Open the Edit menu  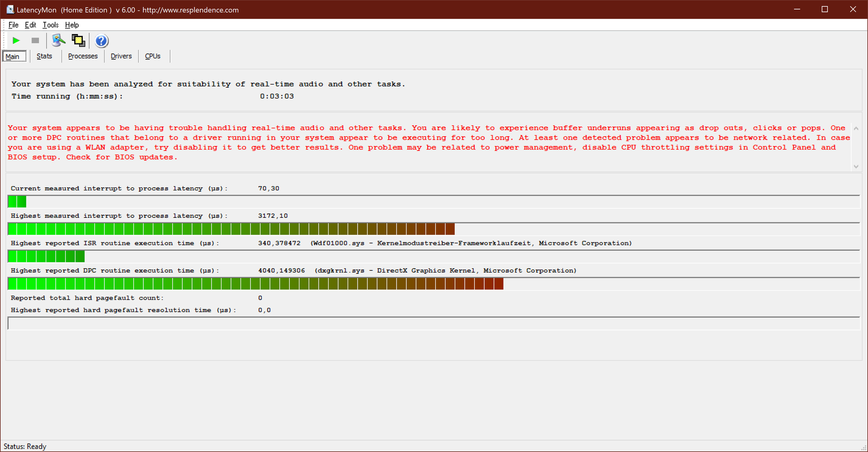[x=30, y=25]
